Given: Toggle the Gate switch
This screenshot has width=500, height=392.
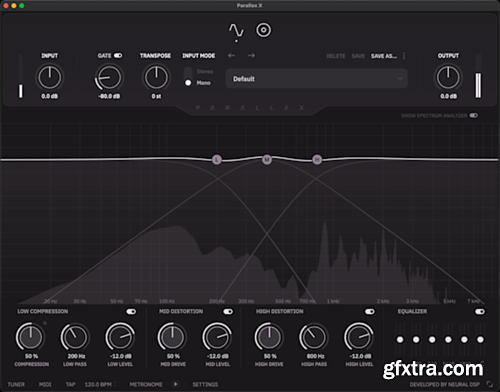Looking at the screenshot, I should coord(118,56).
